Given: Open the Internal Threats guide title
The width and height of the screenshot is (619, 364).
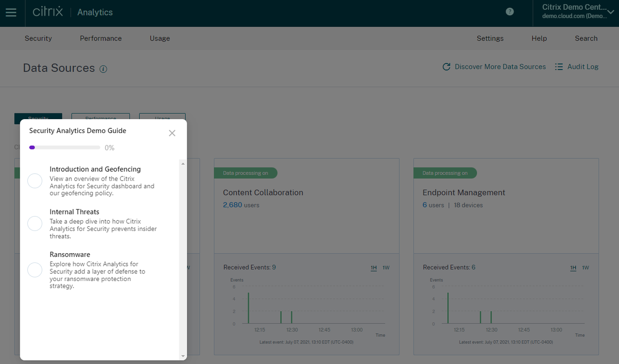Looking at the screenshot, I should click(74, 212).
